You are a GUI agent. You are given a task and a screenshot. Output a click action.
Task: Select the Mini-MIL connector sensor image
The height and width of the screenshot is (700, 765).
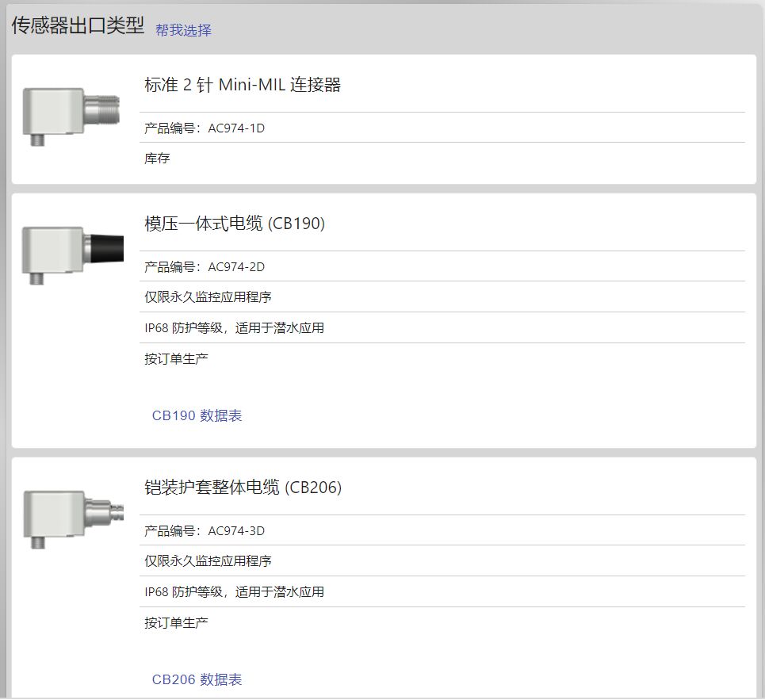click(x=71, y=117)
